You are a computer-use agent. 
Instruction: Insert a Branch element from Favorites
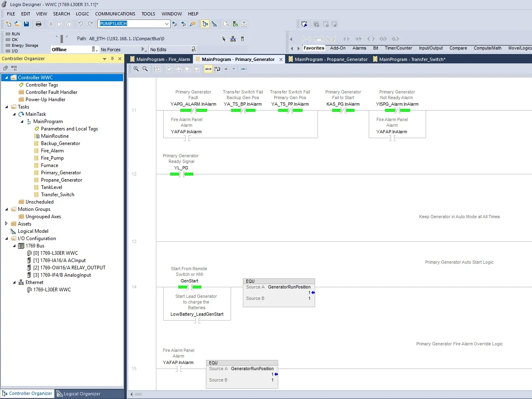pyautogui.click(x=319, y=39)
